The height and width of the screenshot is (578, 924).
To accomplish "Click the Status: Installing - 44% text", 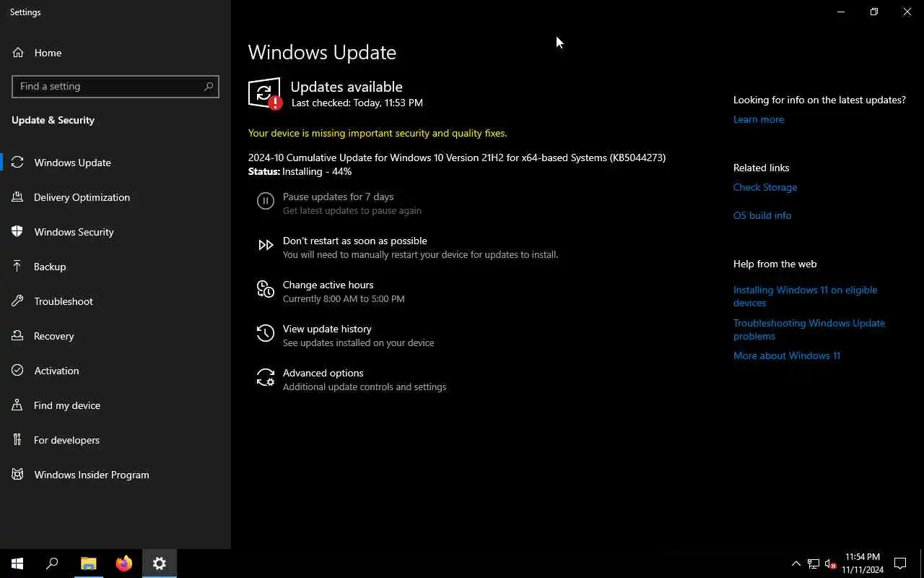I will [x=300, y=171].
